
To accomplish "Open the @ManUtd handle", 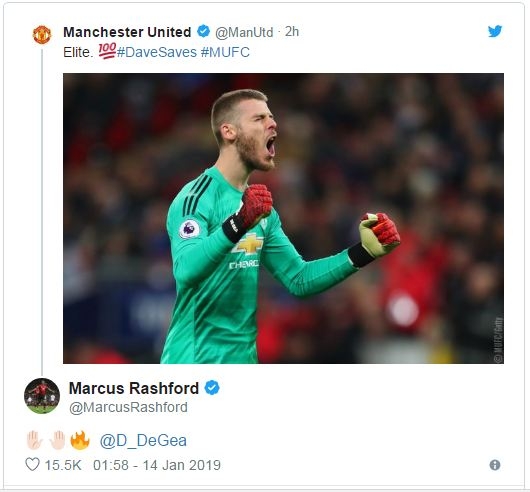I will pyautogui.click(x=244, y=32).
